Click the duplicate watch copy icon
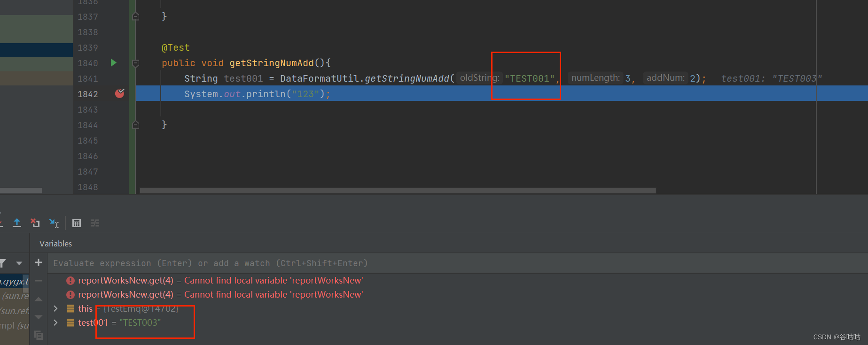 (39, 335)
